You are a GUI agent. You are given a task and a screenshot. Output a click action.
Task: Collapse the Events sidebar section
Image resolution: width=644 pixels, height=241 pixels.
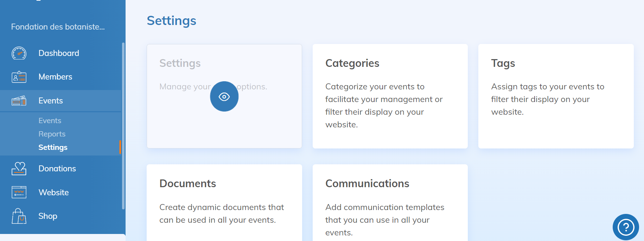pos(51,101)
